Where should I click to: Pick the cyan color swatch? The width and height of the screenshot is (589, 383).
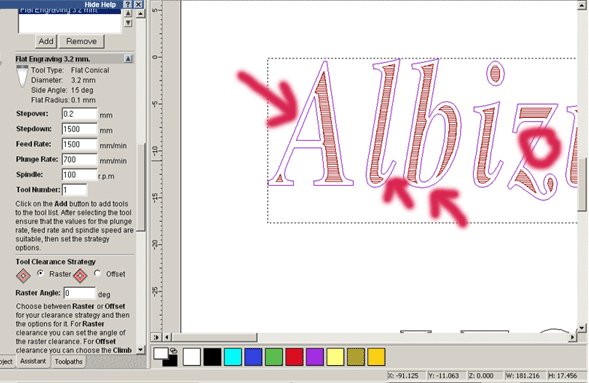tap(233, 357)
